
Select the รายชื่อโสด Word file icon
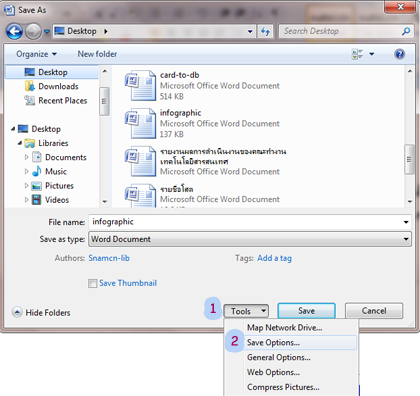point(140,196)
